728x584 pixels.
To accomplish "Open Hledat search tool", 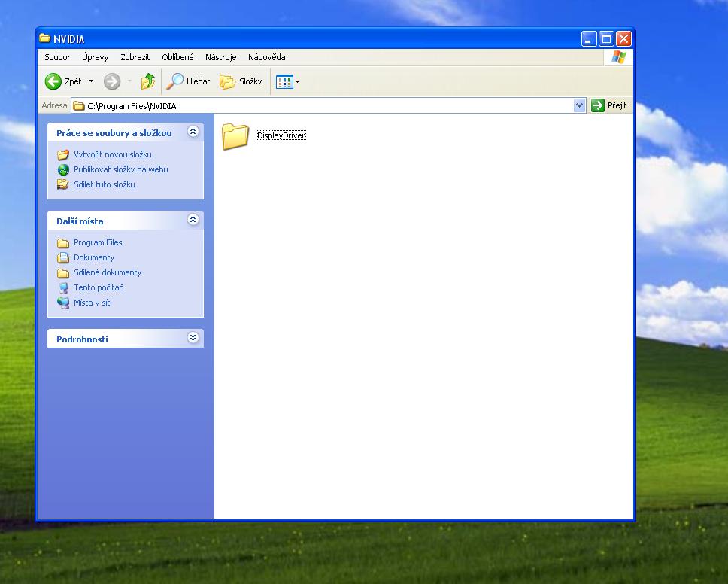I will pos(189,81).
